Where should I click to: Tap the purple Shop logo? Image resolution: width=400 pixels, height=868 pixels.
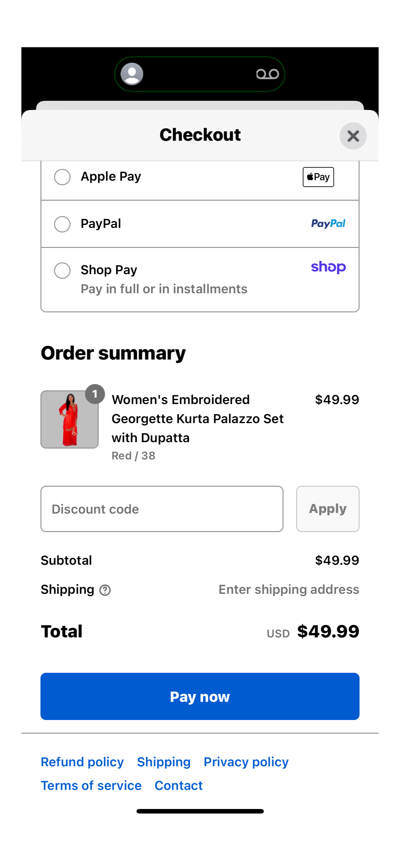pyautogui.click(x=328, y=267)
